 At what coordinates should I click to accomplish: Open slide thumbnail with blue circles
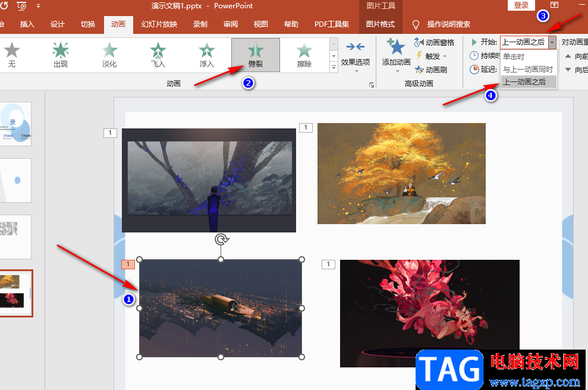click(x=15, y=124)
